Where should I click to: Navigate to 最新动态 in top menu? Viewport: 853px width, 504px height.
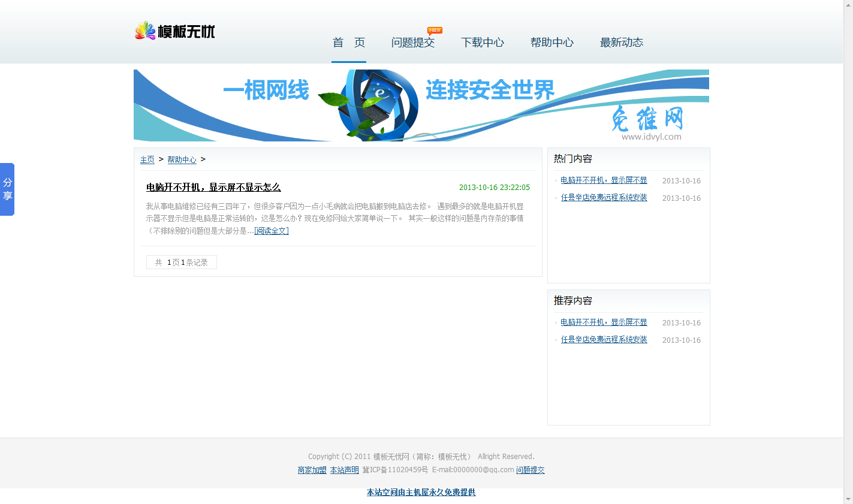(621, 43)
